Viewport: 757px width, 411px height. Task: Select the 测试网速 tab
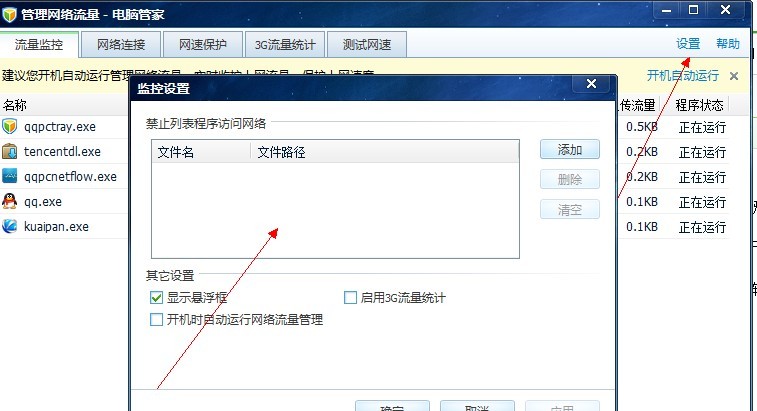coord(367,45)
